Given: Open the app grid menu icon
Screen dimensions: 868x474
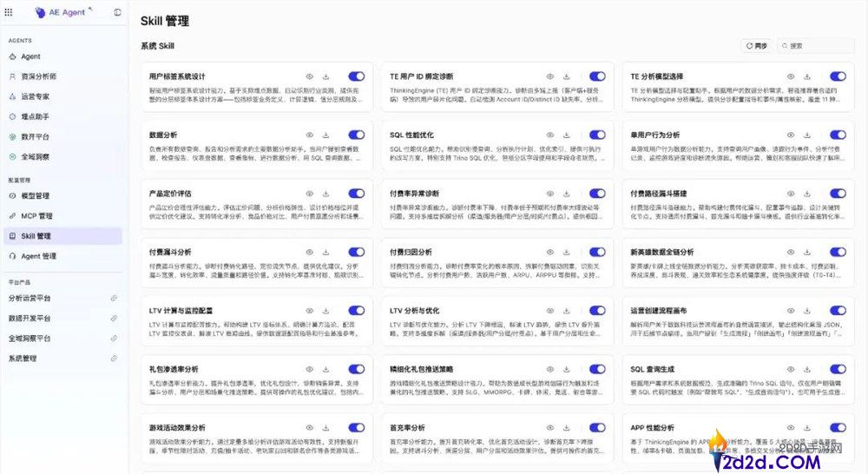Looking at the screenshot, I should coord(9,12).
